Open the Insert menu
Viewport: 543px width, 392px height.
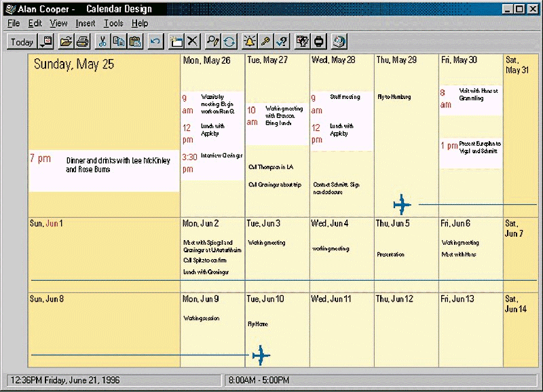pyautogui.click(x=86, y=23)
